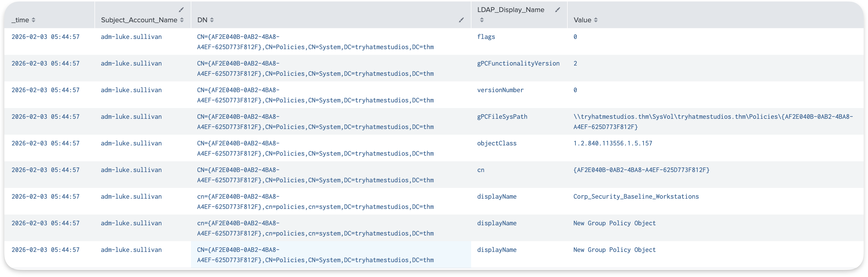Click the sort icon next to the Value column
868x277 pixels.
pos(596,20)
